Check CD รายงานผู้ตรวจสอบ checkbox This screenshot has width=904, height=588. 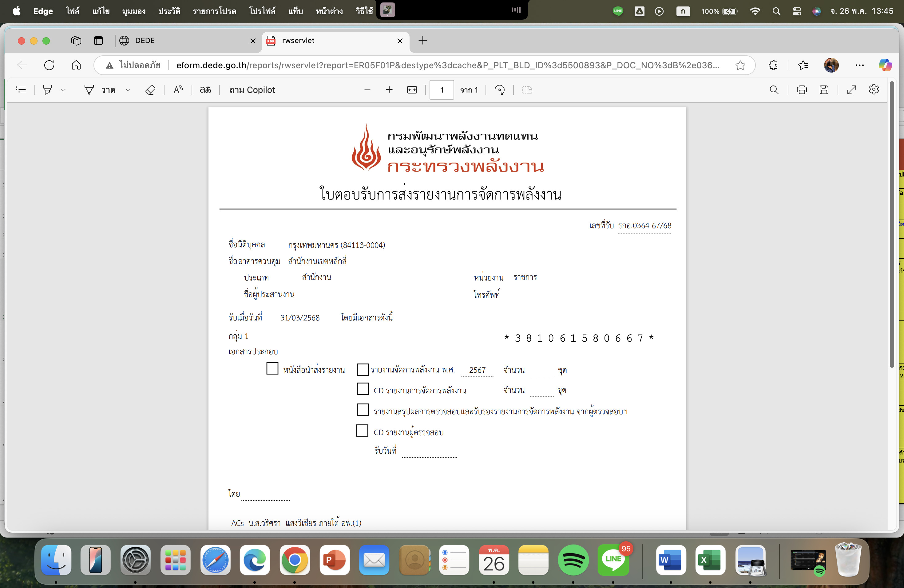click(362, 431)
